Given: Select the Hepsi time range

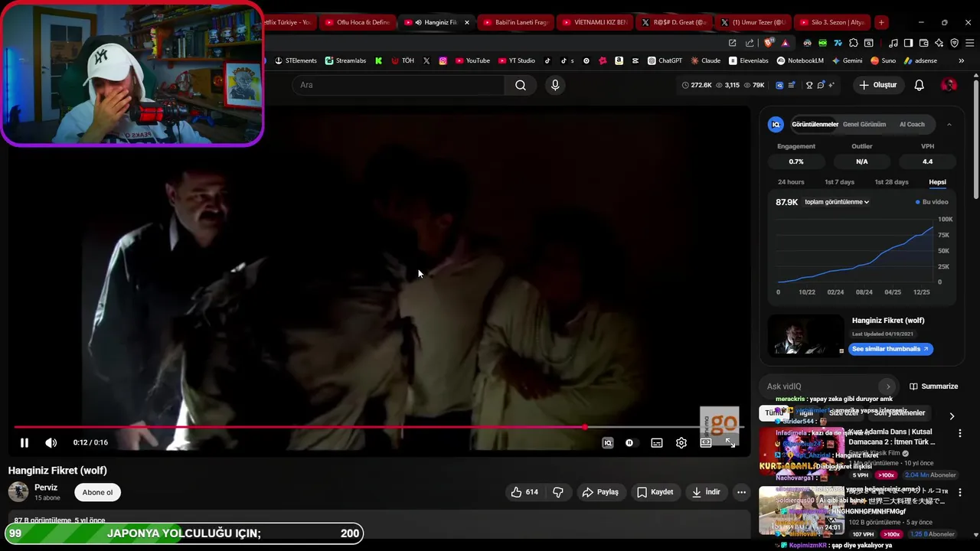Looking at the screenshot, I should click(x=937, y=182).
